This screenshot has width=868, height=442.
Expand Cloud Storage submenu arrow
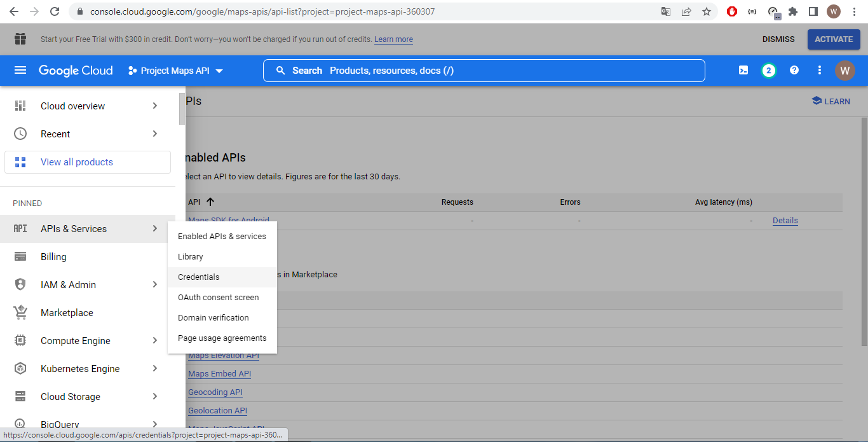(x=155, y=397)
